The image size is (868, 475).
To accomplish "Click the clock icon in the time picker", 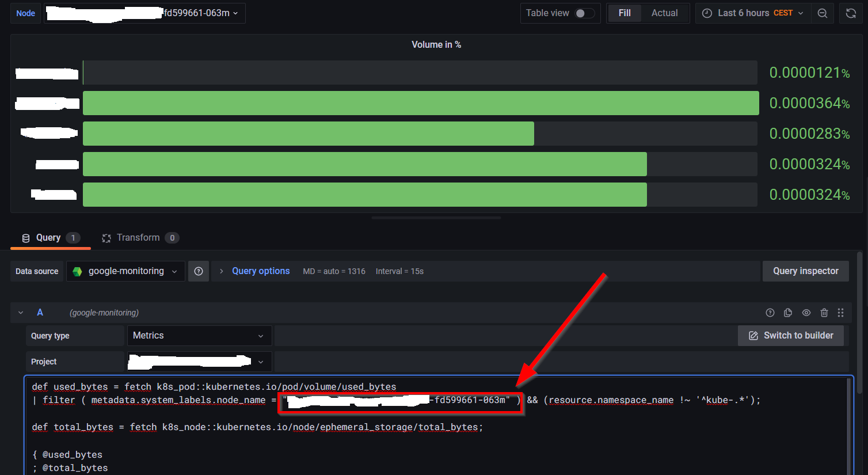I will (706, 13).
